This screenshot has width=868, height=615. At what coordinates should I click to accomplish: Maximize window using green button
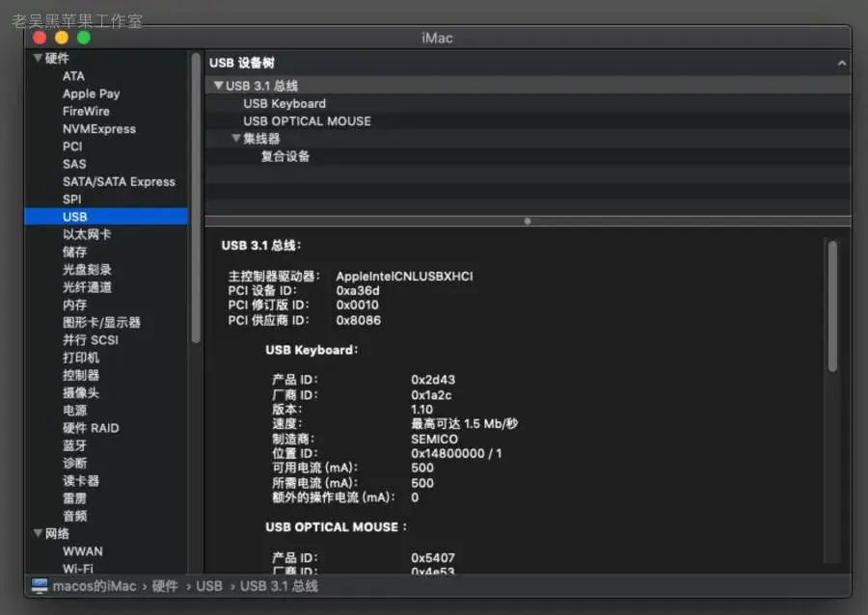pos(84,38)
